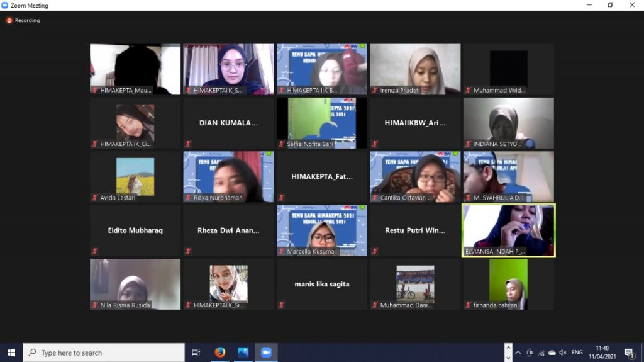Click the DIAN KUMALA... participant tile
Screen dimensions: 644x362
(228, 123)
